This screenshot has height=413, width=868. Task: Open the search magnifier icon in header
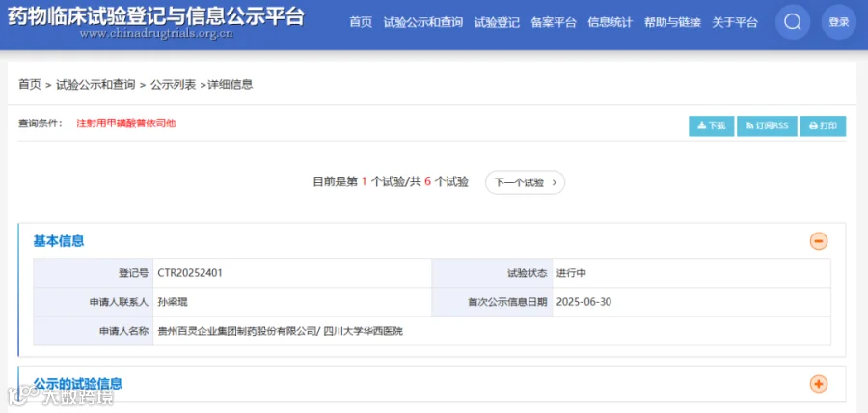point(793,22)
